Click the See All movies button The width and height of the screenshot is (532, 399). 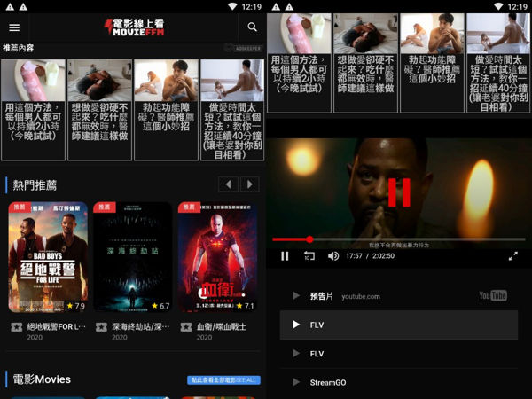click(223, 380)
